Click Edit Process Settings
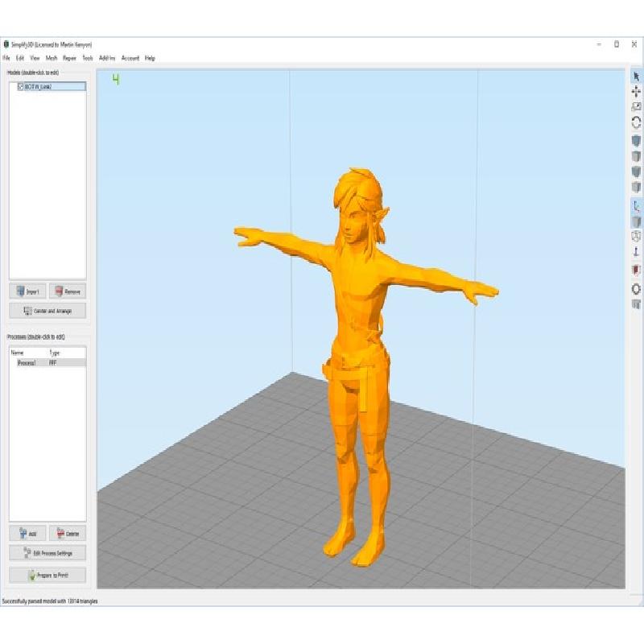This screenshot has height=644, width=644. tap(47, 553)
